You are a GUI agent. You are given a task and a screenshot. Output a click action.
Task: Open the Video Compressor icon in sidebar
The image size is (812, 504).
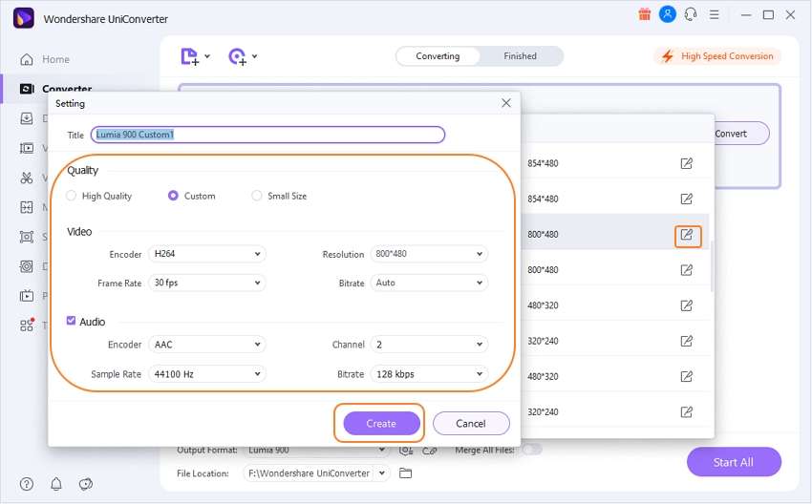(x=27, y=148)
